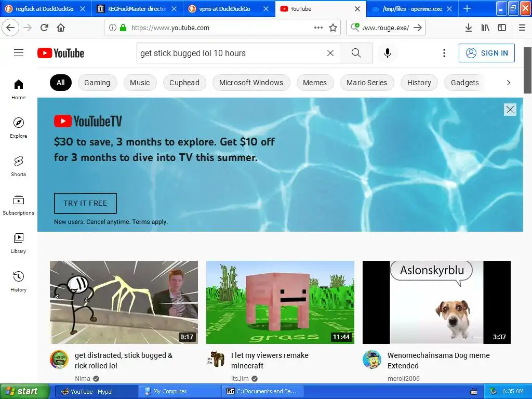Clear the YouTube search text
Image resolution: width=532 pixels, height=399 pixels.
click(330, 53)
